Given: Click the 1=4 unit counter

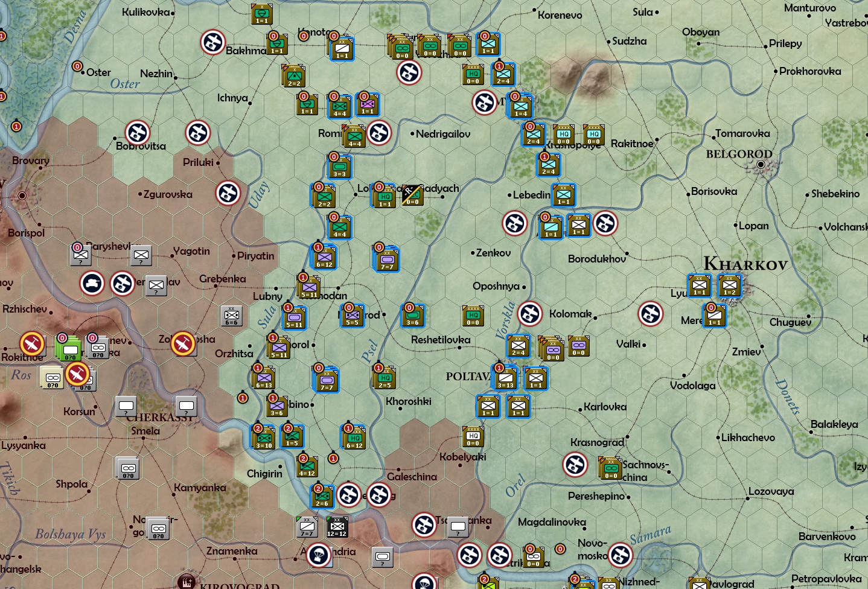Looking at the screenshot, I should [x=521, y=106].
